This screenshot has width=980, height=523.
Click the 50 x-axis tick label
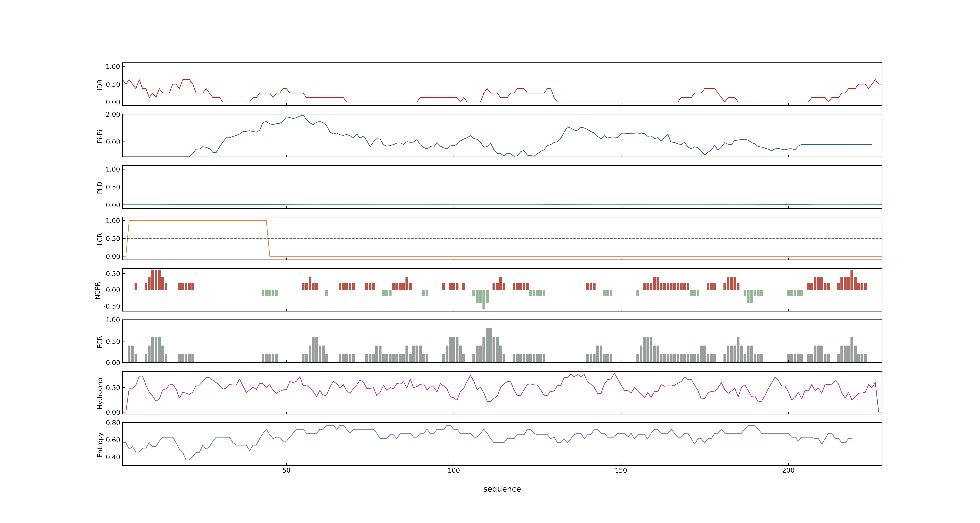[286, 470]
